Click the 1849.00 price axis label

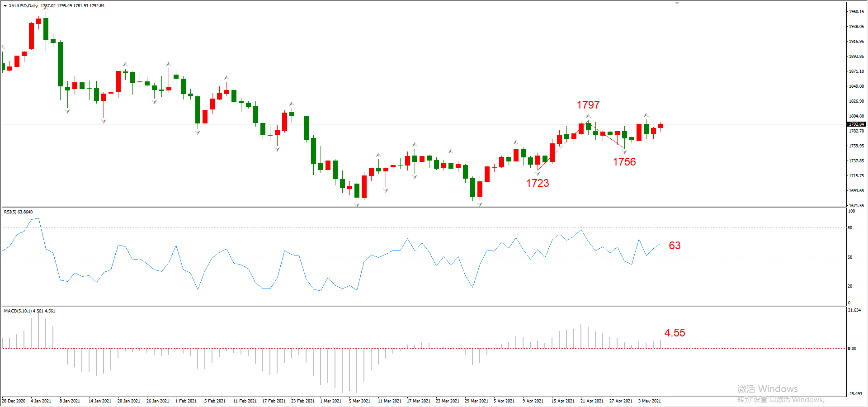[x=856, y=86]
